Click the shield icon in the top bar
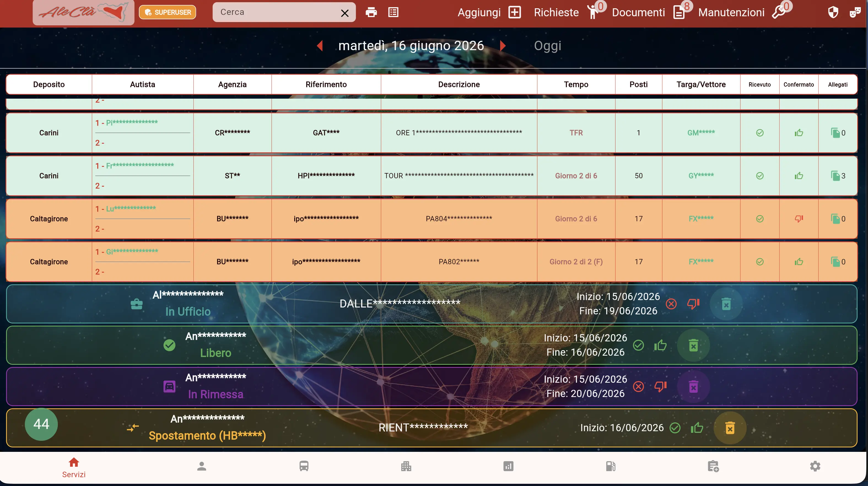Viewport: 868px width, 486px height. [833, 12]
